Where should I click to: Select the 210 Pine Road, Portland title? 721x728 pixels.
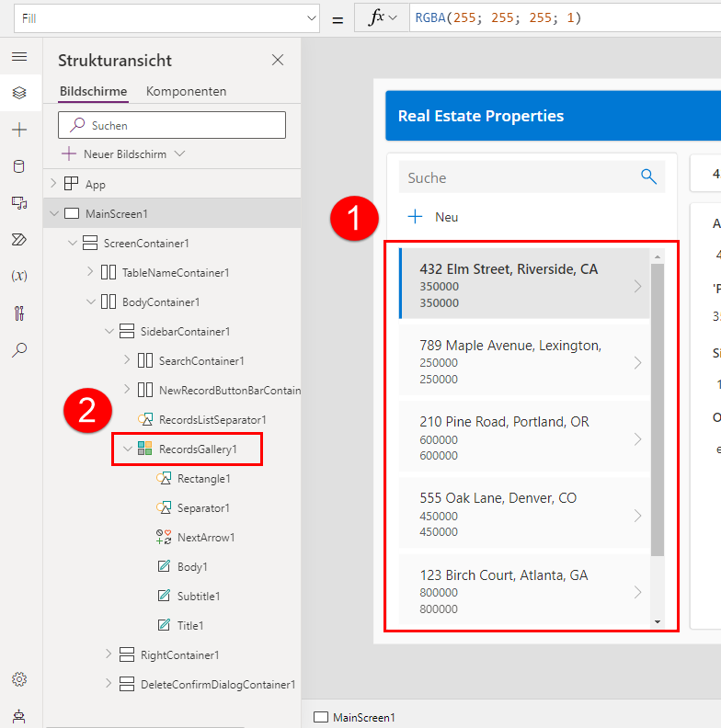[x=504, y=422]
